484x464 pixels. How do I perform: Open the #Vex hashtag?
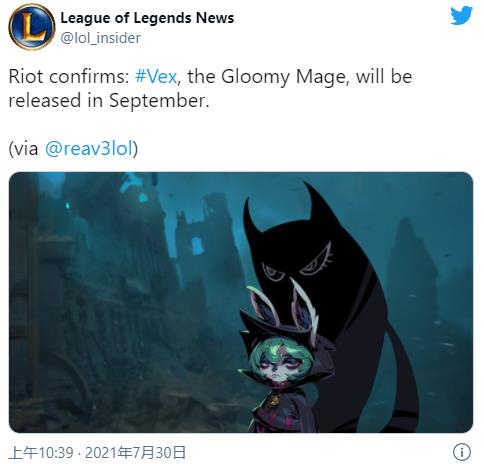click(x=156, y=77)
